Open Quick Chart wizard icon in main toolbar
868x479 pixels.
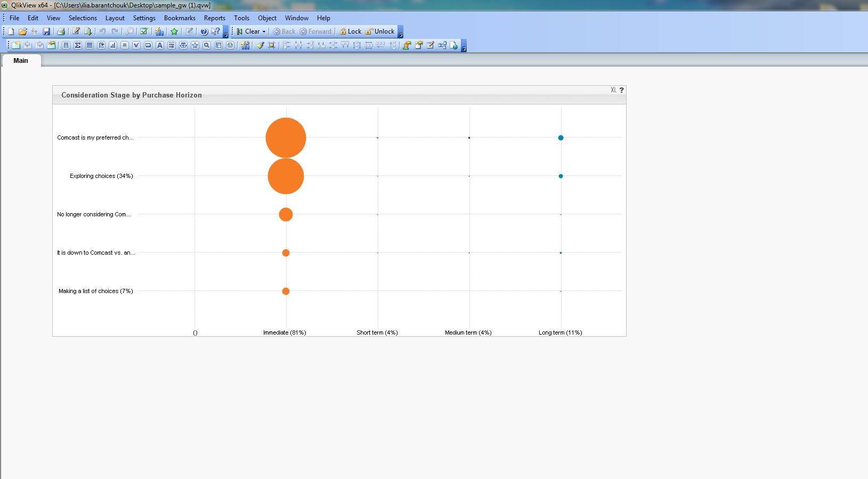(159, 31)
